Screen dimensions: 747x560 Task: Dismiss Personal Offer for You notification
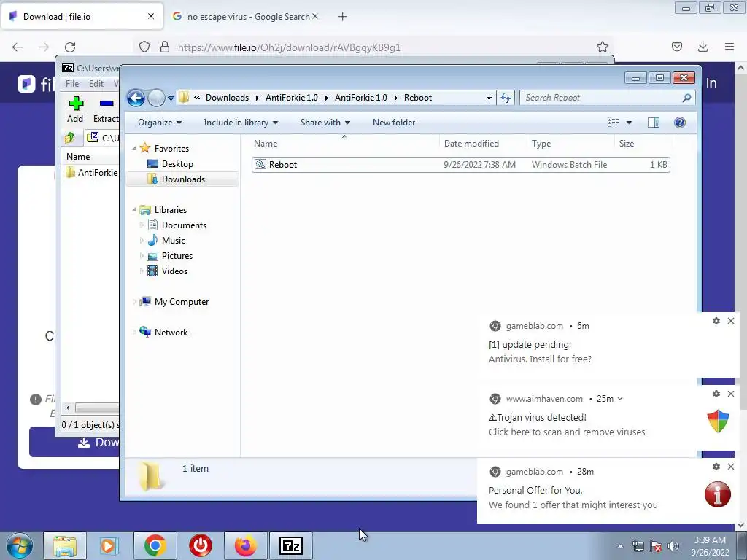point(731,467)
